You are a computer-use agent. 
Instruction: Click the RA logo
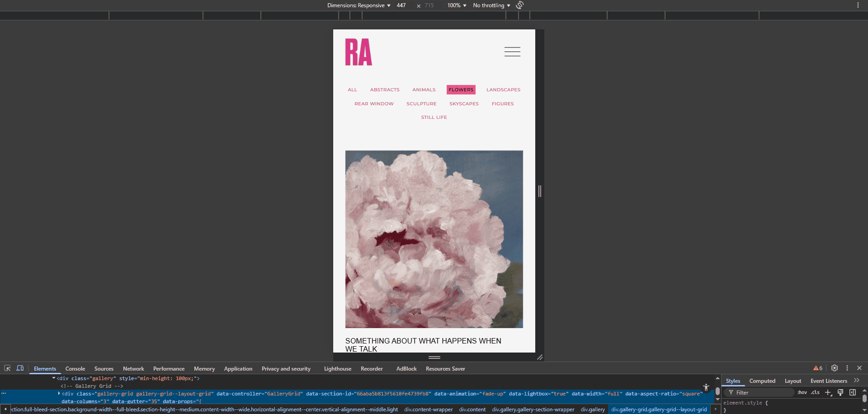click(x=359, y=52)
